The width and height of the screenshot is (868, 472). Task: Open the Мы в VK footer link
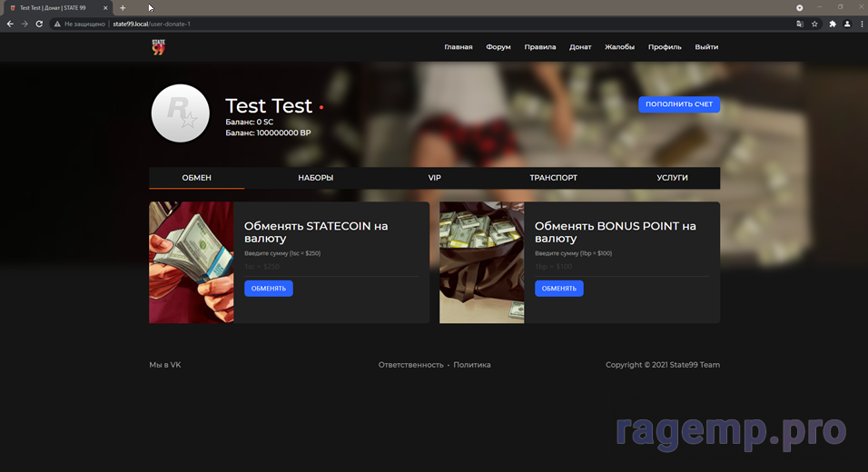pos(164,365)
